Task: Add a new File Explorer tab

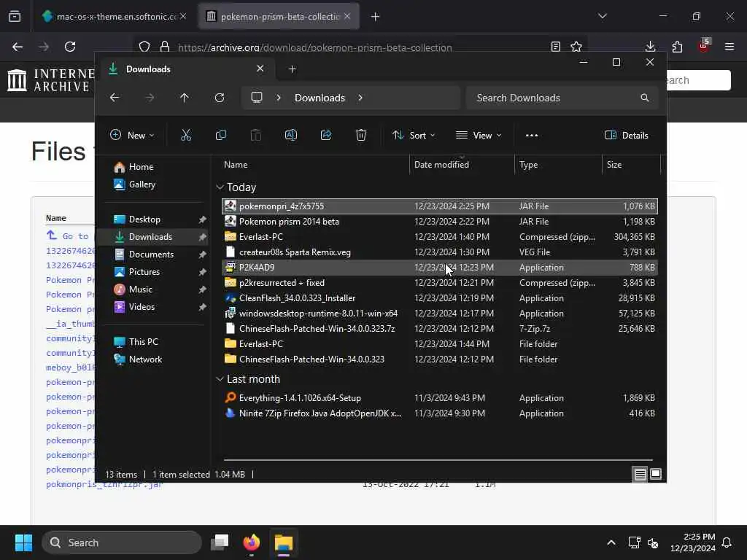Action: coord(292,69)
